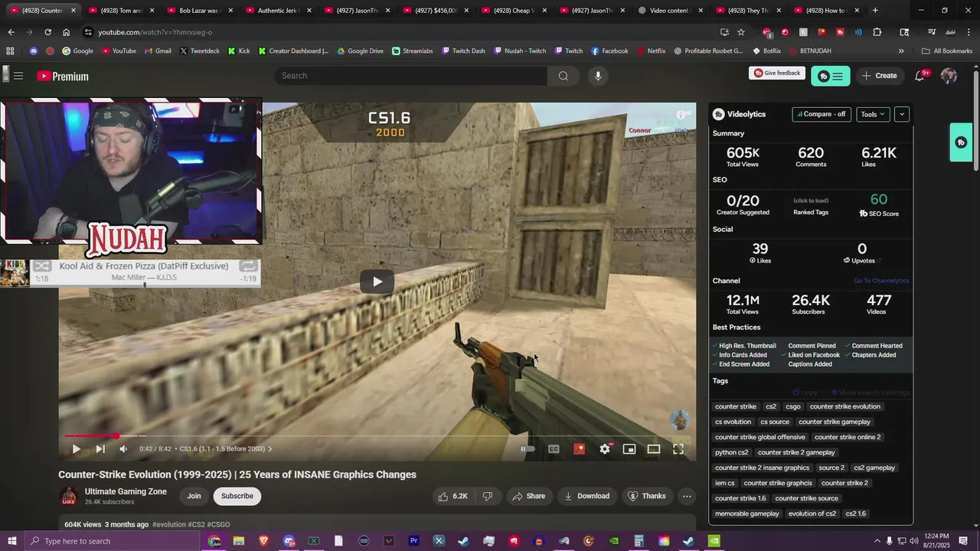Reload the page in browser
Image resolution: width=980 pixels, height=551 pixels.
(x=47, y=32)
